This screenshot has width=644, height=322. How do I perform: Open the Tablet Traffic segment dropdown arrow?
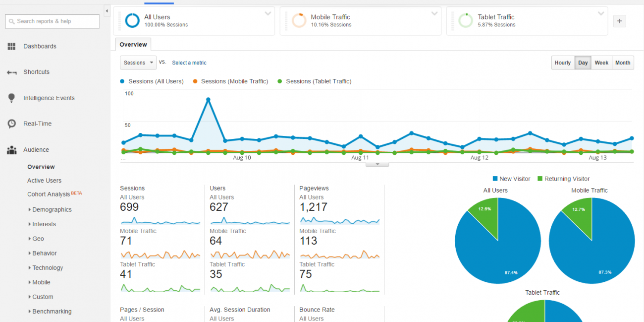click(x=601, y=13)
